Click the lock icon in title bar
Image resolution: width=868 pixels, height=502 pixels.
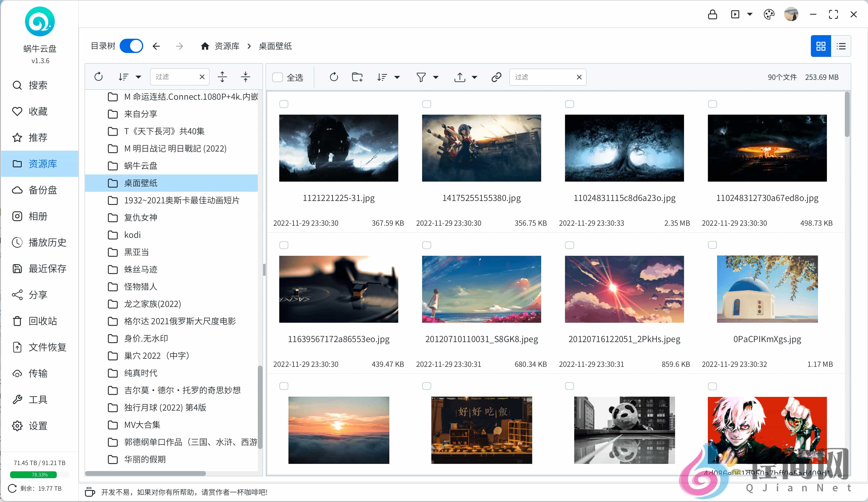(x=713, y=14)
